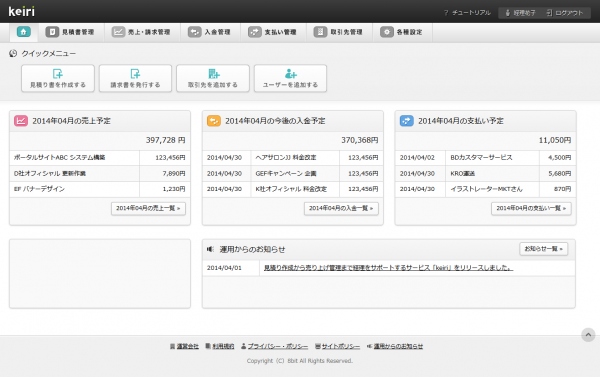
Task: Open 取引先管理 menu
Action: click(339, 32)
